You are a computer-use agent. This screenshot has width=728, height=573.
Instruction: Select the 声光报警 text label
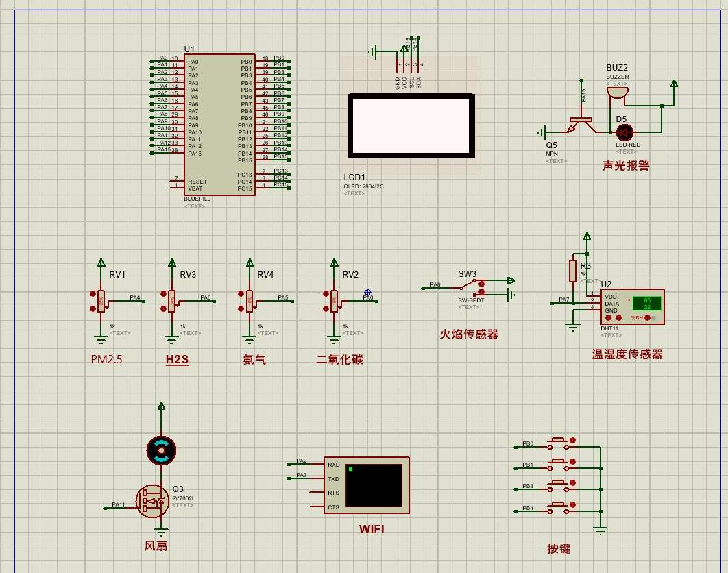tap(626, 165)
